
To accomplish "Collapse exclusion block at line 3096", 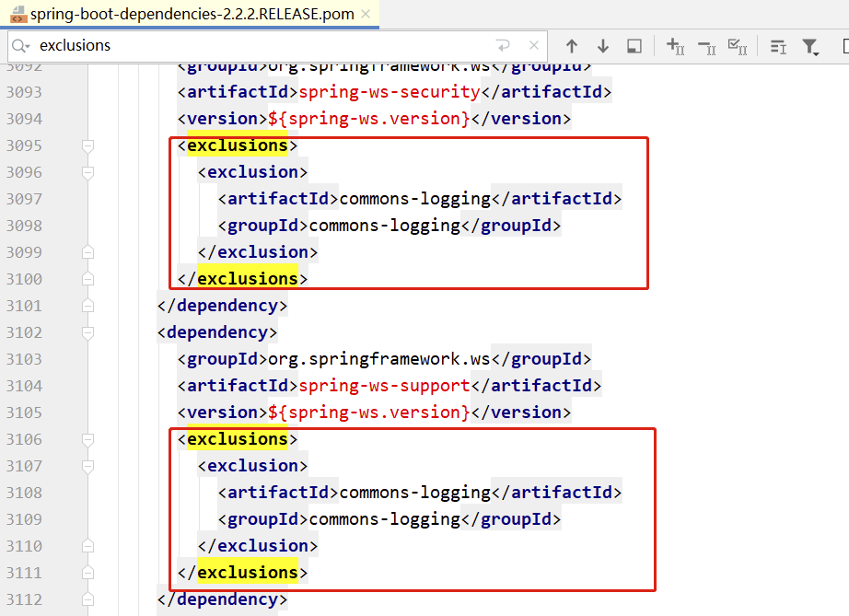I will click(87, 173).
